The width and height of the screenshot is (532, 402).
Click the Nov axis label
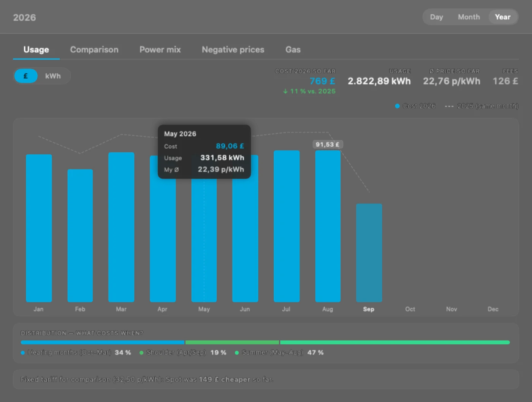coord(451,309)
